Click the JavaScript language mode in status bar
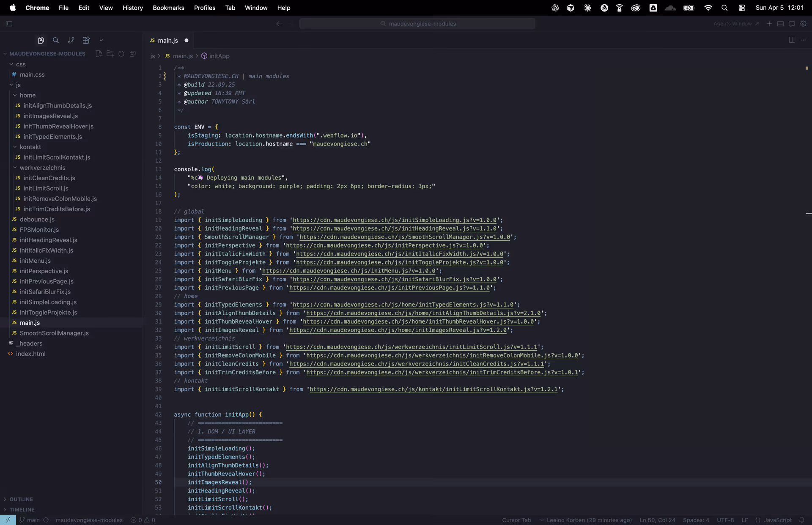The height and width of the screenshot is (525, 812). tap(777, 520)
